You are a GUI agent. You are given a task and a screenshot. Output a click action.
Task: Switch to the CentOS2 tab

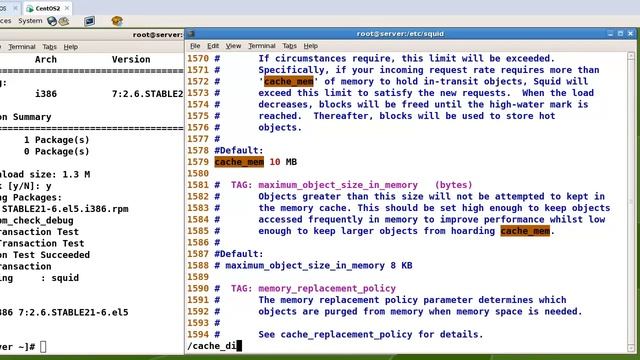coord(48,8)
